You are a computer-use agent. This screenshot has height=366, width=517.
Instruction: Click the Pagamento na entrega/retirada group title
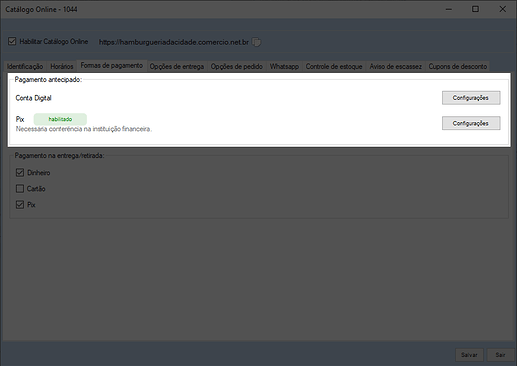pyautogui.click(x=59, y=156)
